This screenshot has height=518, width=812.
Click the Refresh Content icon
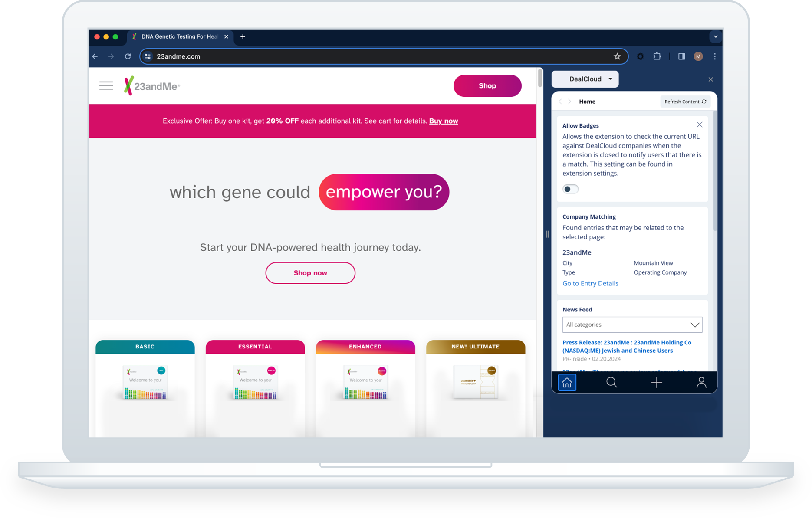(x=704, y=101)
